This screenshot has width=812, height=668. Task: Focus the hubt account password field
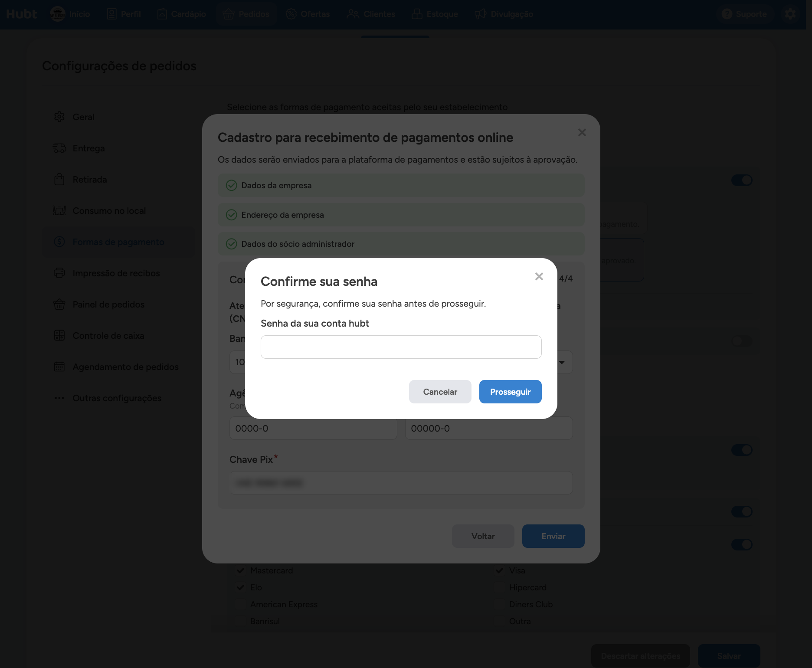pyautogui.click(x=401, y=347)
